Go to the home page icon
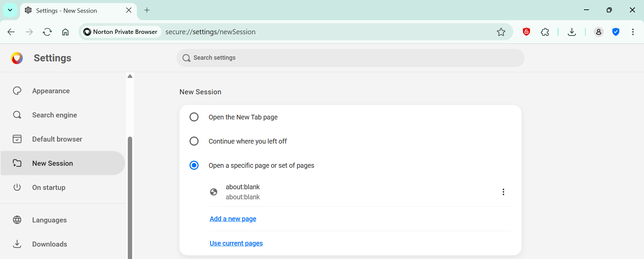 tap(65, 32)
